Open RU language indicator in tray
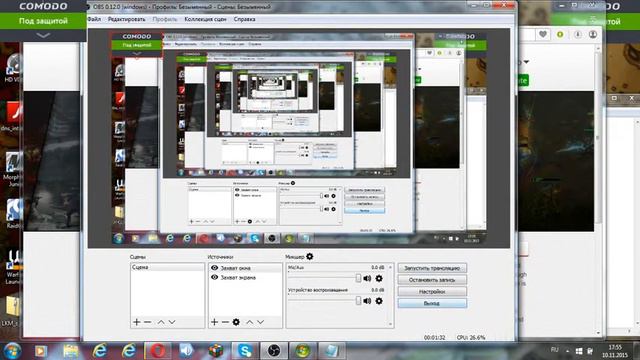This screenshot has width=640, height=360. tap(554, 350)
